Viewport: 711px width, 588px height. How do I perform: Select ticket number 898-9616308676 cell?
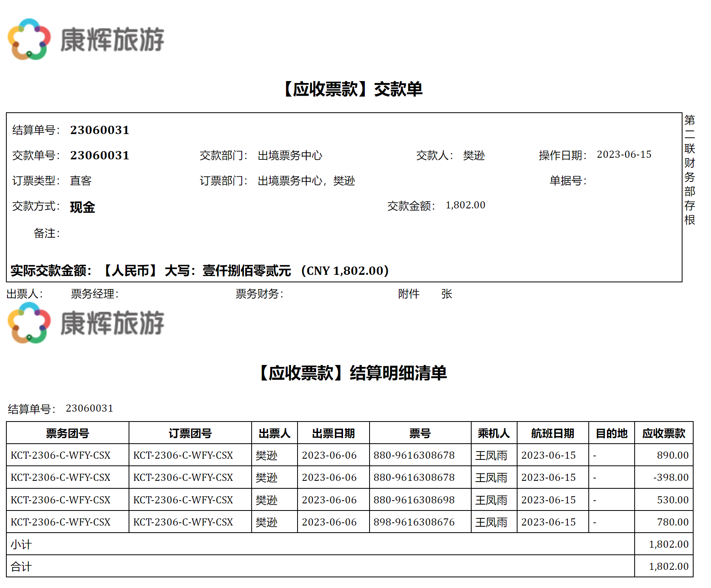[414, 522]
